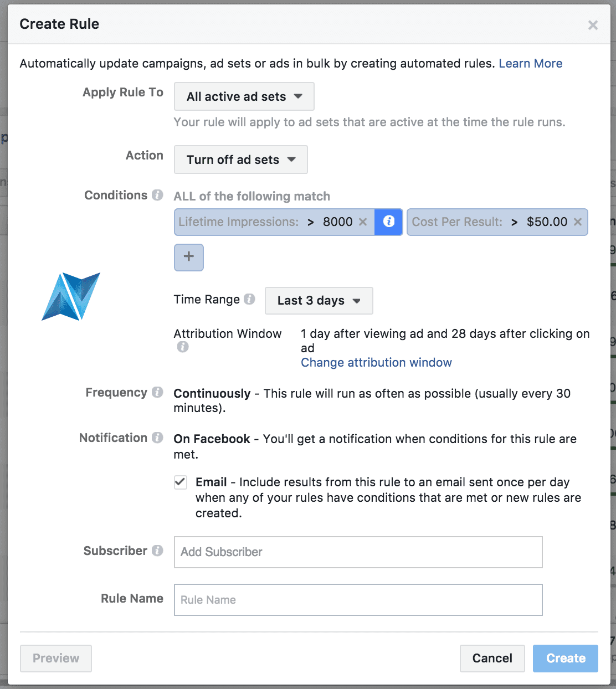616x689 pixels.
Task: Focus the Add Subscriber field
Action: point(358,552)
